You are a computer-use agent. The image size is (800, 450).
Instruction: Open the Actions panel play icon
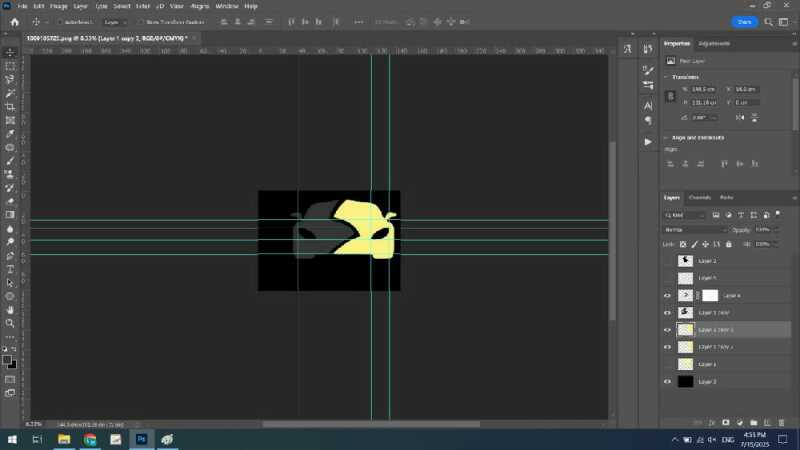coord(648,142)
